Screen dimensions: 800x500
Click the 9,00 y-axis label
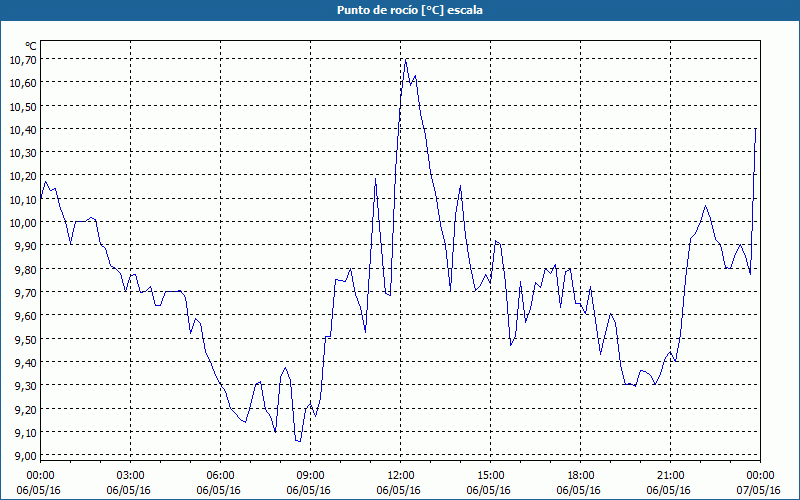coord(26,456)
